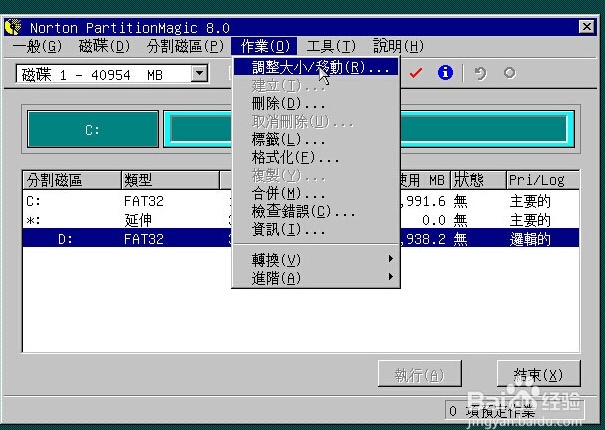Viewport: 605px width, 430px height.
Task: Click the 延伸 type cell
Action: pyautogui.click(x=138, y=220)
